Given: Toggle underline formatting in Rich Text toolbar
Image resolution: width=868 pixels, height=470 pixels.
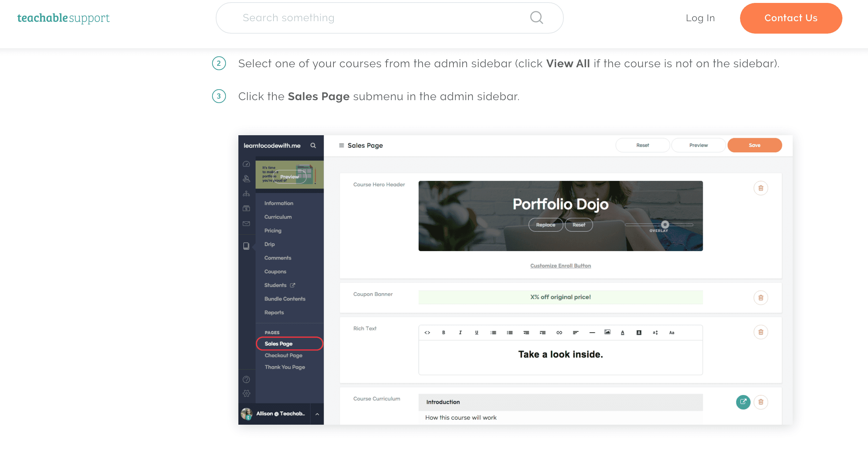Looking at the screenshot, I should [476, 333].
